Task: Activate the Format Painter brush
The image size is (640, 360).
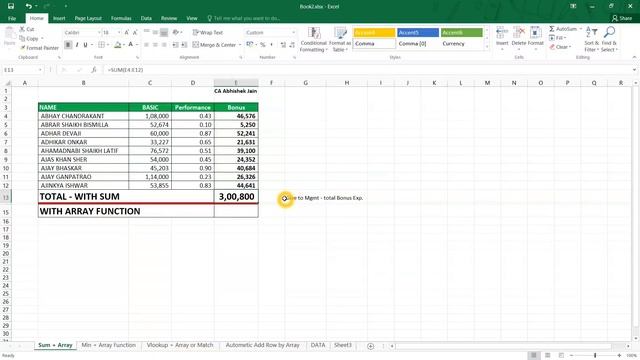Action: point(22,48)
